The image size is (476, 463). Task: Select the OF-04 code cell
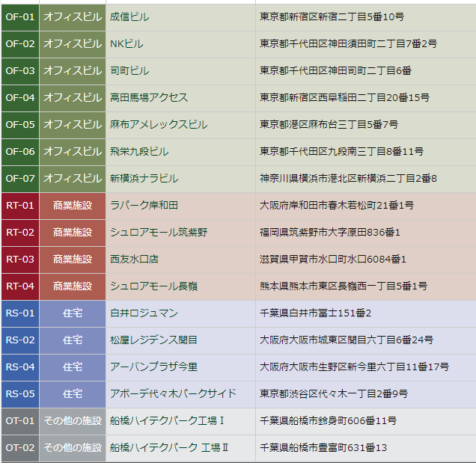point(20,98)
